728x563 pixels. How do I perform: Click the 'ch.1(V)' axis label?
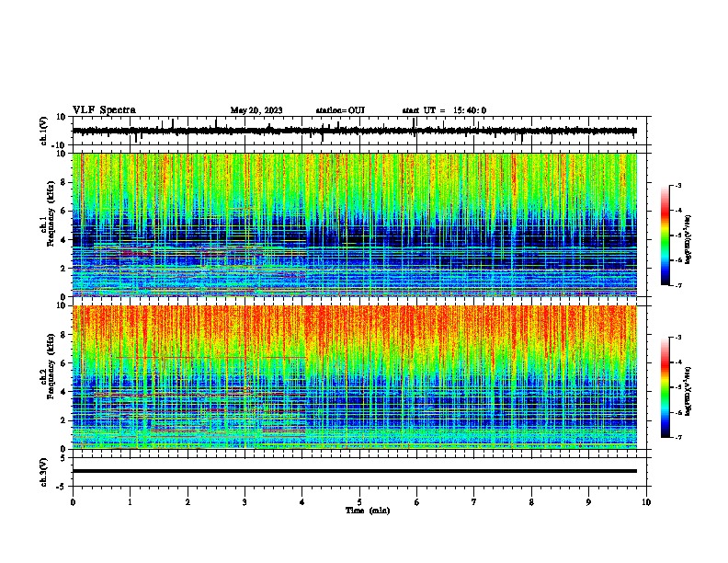tap(43, 131)
